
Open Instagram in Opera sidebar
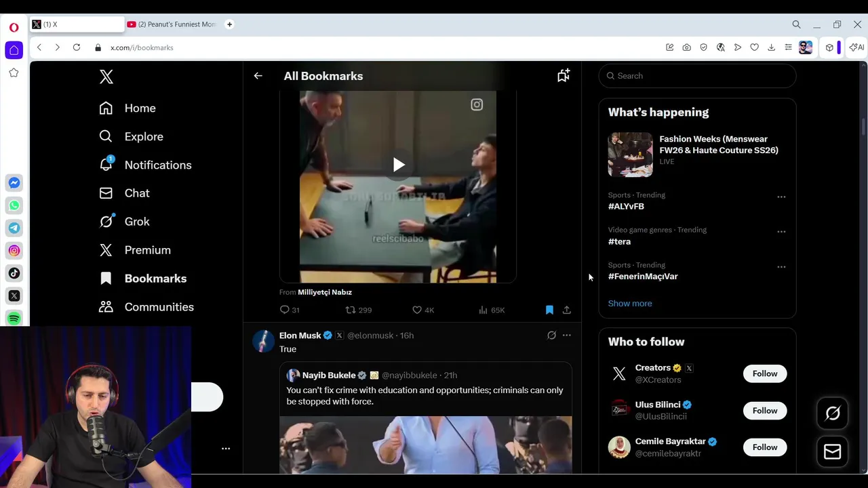(x=14, y=251)
